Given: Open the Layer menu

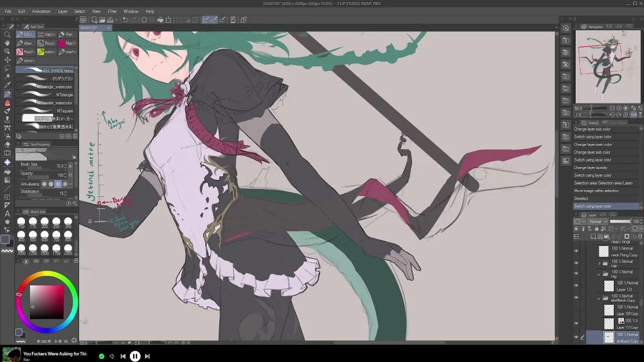Looking at the screenshot, I should coord(63,11).
